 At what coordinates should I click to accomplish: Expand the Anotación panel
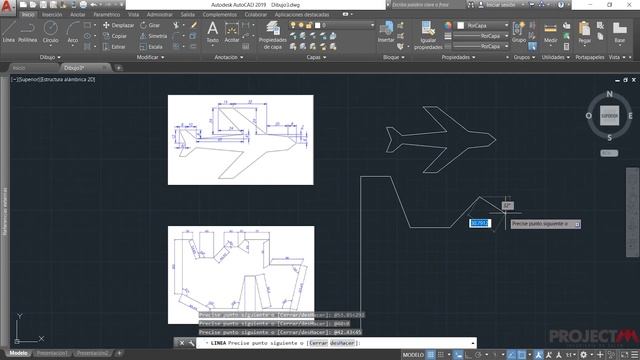pyautogui.click(x=229, y=57)
